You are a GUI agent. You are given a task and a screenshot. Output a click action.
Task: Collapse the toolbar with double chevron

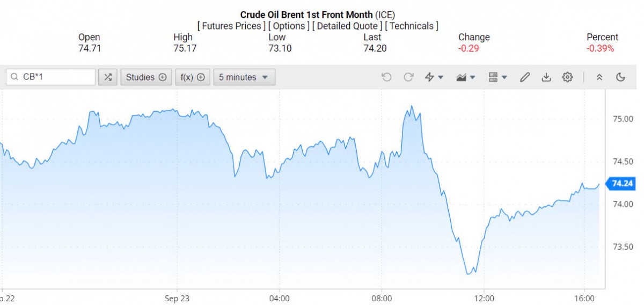tap(599, 77)
